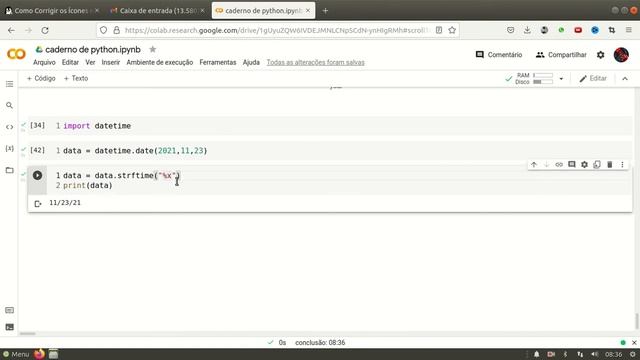Image resolution: width=640 pixels, height=360 pixels.
Task: Open files folder sidebar icon
Action: point(9,170)
